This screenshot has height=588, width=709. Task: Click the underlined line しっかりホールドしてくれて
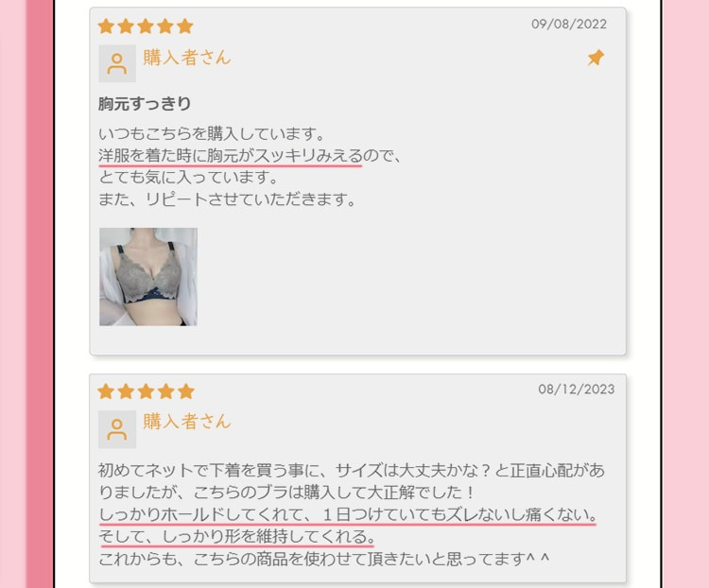348,514
